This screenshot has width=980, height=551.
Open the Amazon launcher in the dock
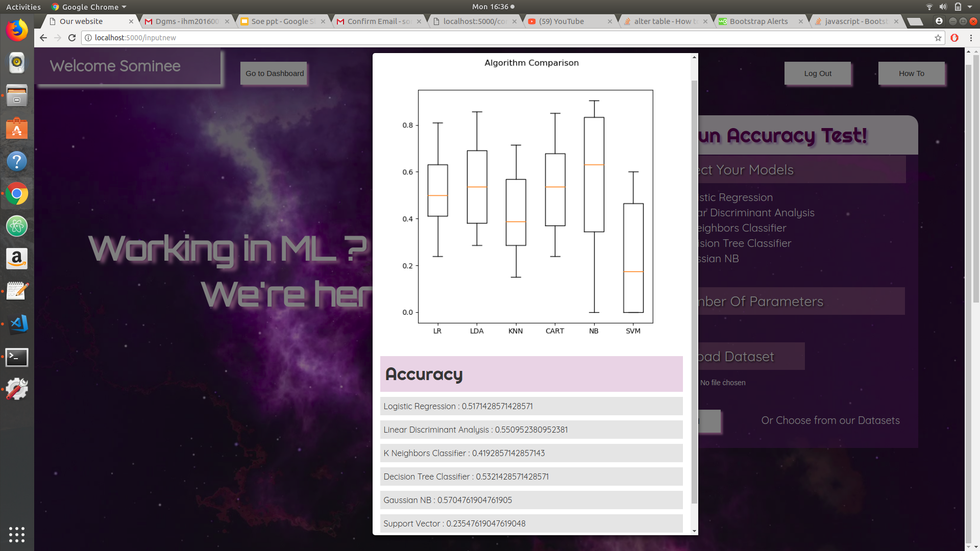pyautogui.click(x=17, y=259)
